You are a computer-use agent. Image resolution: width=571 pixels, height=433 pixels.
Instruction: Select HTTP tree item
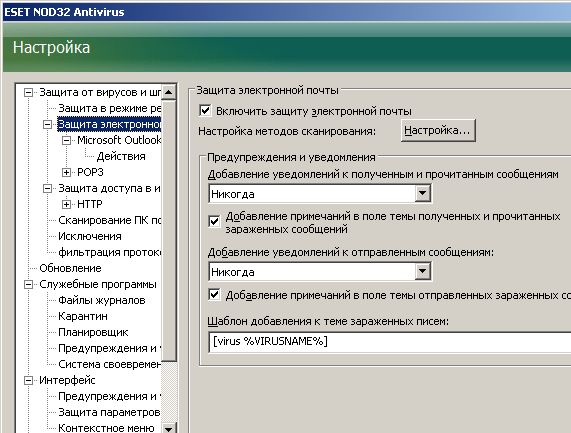tap(90, 204)
